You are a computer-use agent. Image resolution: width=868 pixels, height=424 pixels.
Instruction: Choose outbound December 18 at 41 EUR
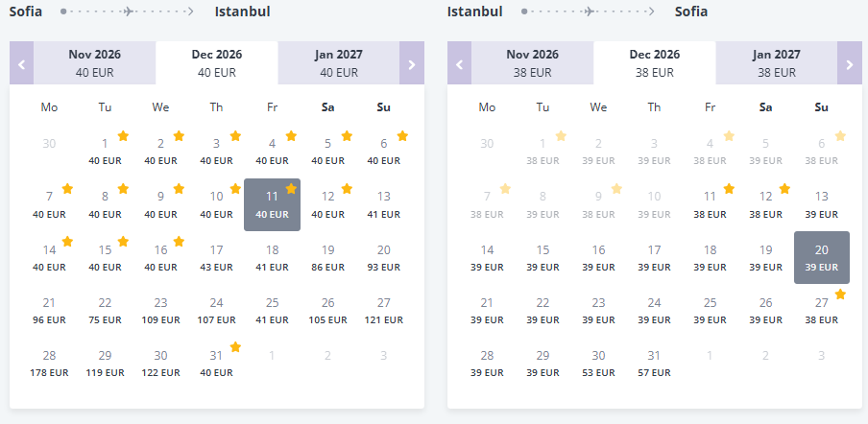pos(273,258)
